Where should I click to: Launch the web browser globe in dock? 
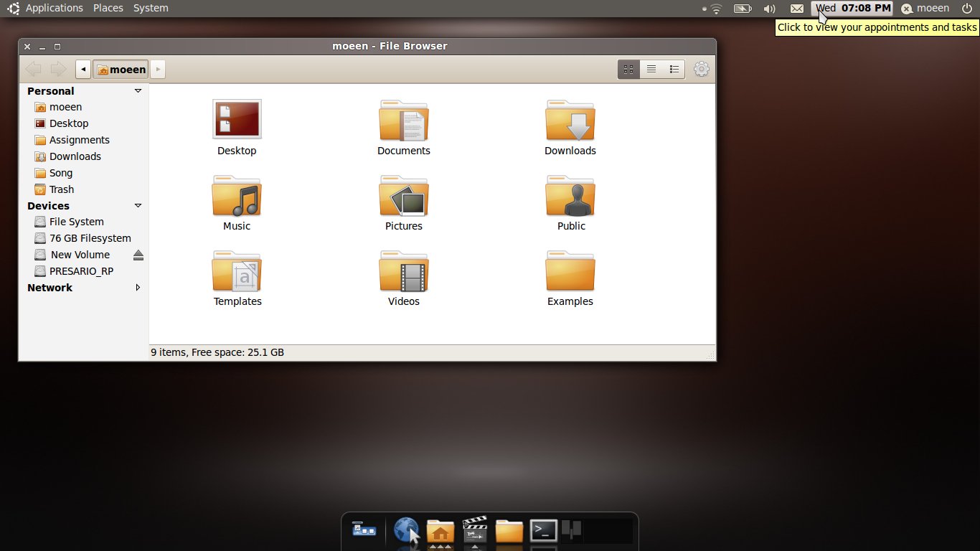point(406,531)
